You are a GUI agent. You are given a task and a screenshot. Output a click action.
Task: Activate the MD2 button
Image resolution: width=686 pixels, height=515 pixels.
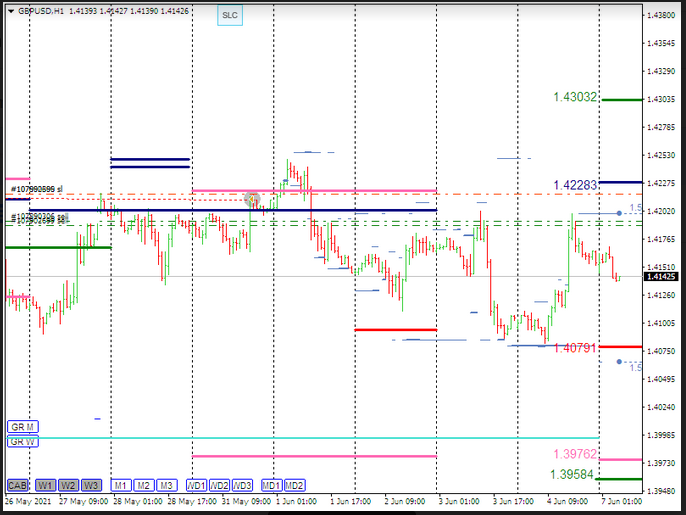pyautogui.click(x=294, y=485)
